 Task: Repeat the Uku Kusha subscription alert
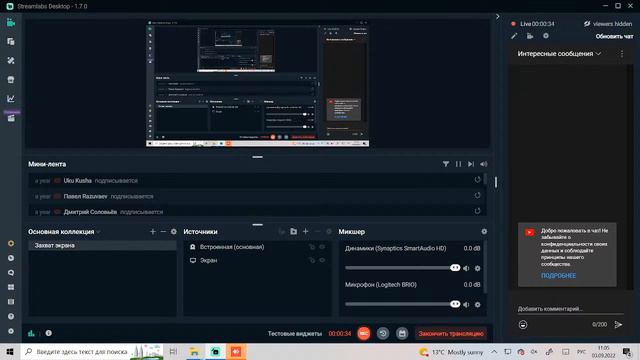click(x=478, y=180)
